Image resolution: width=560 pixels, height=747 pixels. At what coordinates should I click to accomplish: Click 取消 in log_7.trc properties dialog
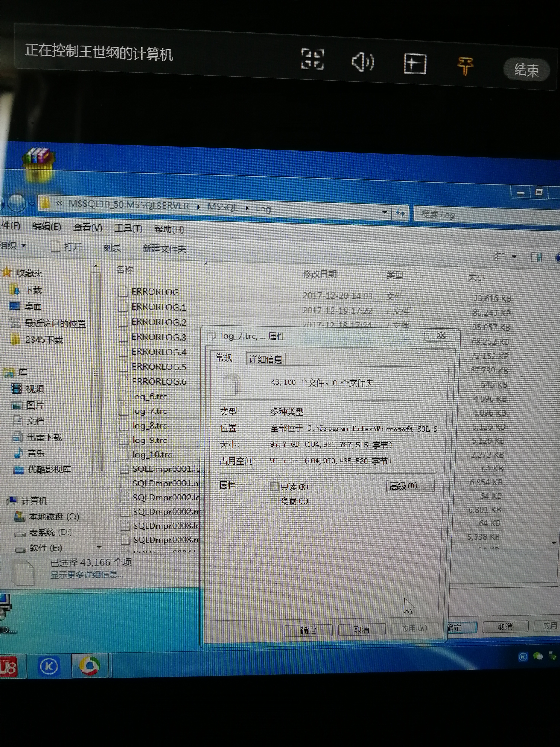tap(362, 630)
